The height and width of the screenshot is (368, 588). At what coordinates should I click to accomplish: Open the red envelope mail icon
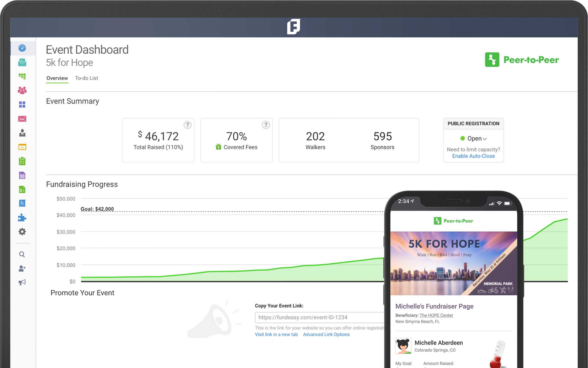tap(22, 119)
